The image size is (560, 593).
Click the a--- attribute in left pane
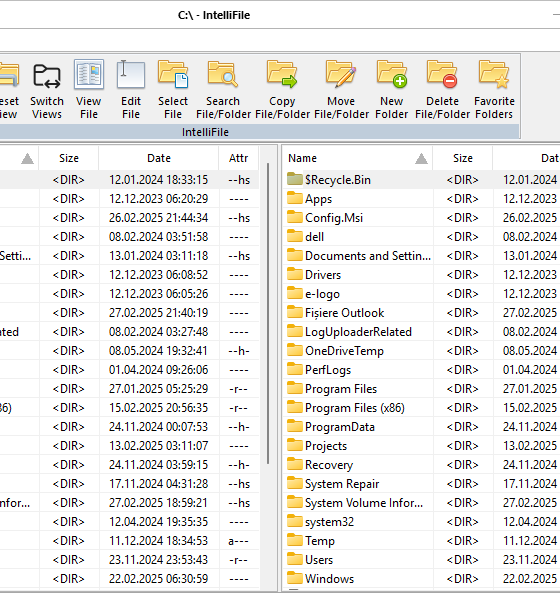pos(238,541)
